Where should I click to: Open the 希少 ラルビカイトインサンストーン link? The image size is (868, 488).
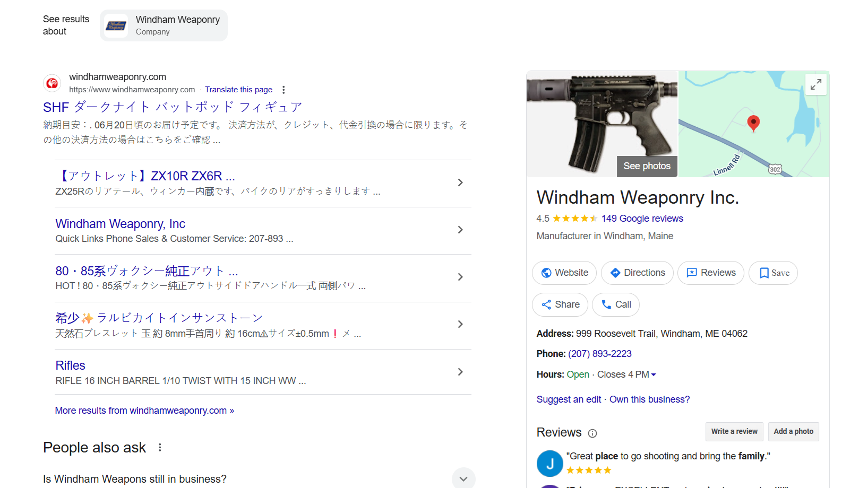[x=159, y=318]
